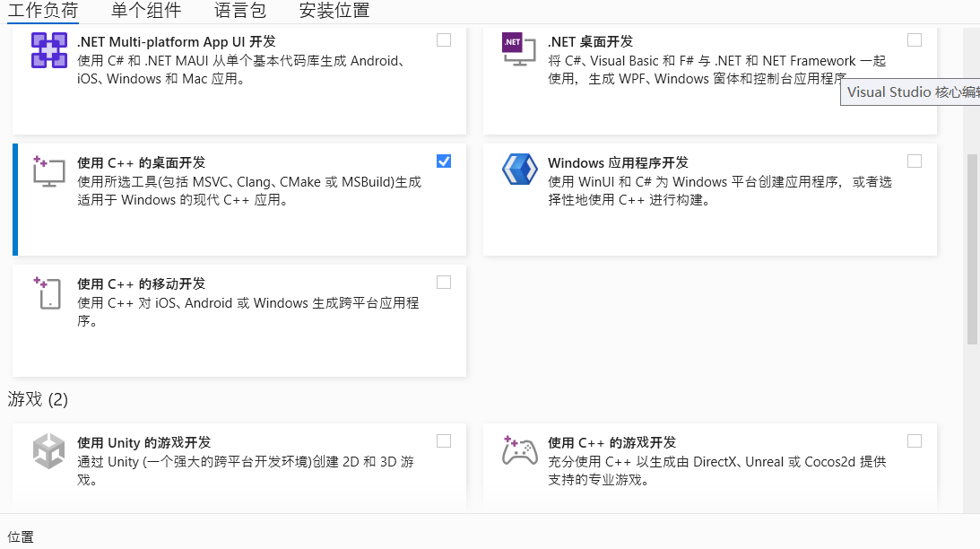
Task: Select the 使用 Unity 的游戏开发 title
Action: (x=143, y=443)
